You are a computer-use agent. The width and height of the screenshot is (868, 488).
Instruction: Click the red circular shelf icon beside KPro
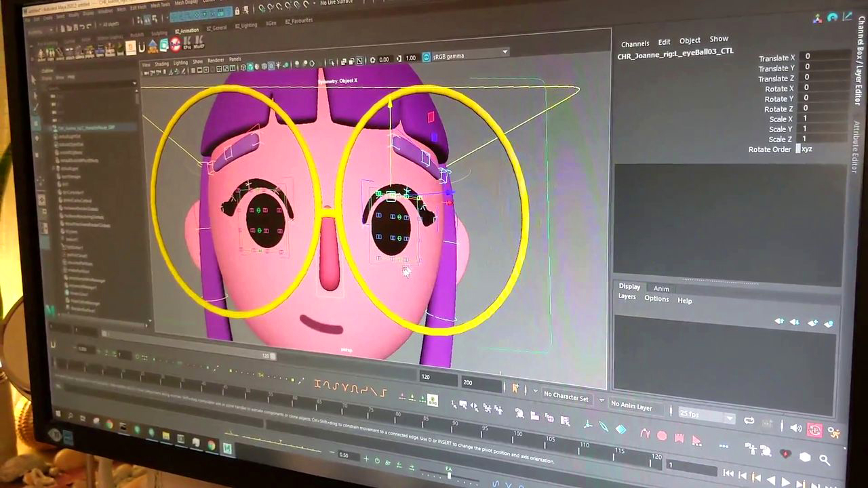[x=176, y=45]
